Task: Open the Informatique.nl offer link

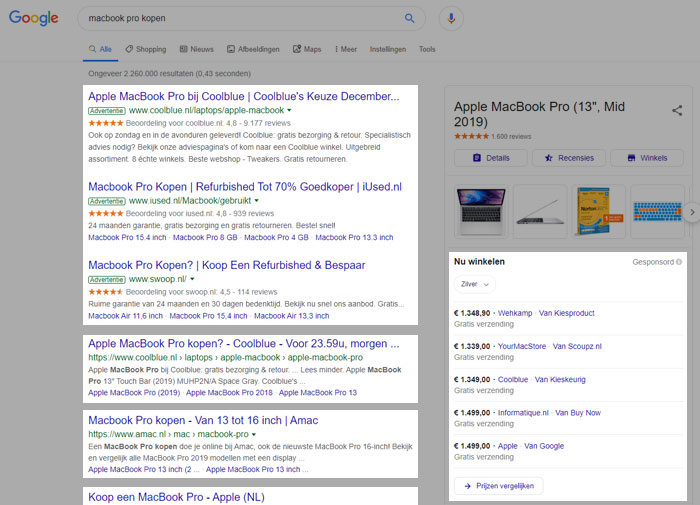Action: pos(523,413)
